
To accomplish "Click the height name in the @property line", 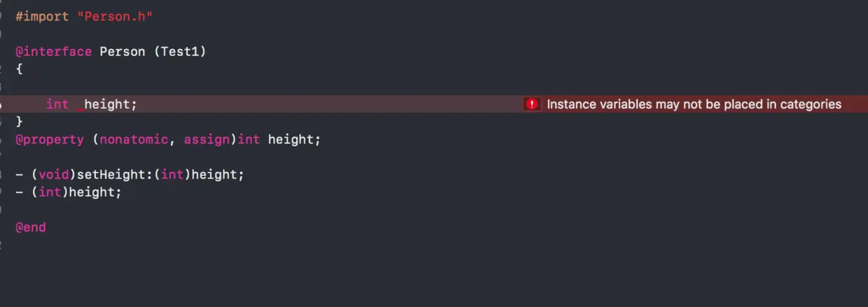I will (x=290, y=139).
